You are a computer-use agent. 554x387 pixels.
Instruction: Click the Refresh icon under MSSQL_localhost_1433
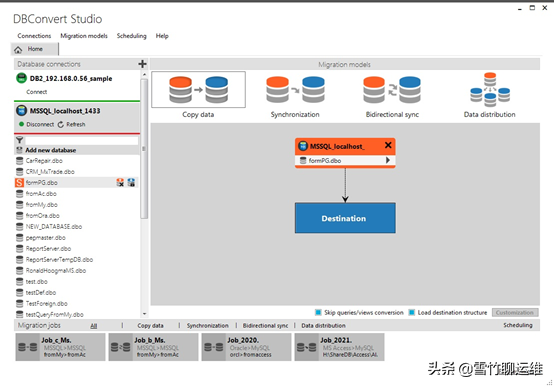pyautogui.click(x=61, y=124)
